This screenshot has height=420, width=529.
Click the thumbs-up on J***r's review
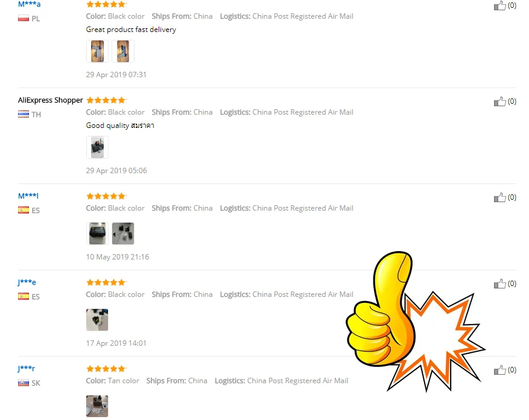499,370
